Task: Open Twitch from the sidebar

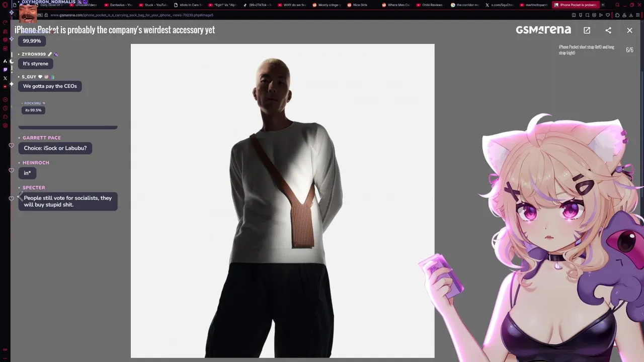Action: coord(5,69)
